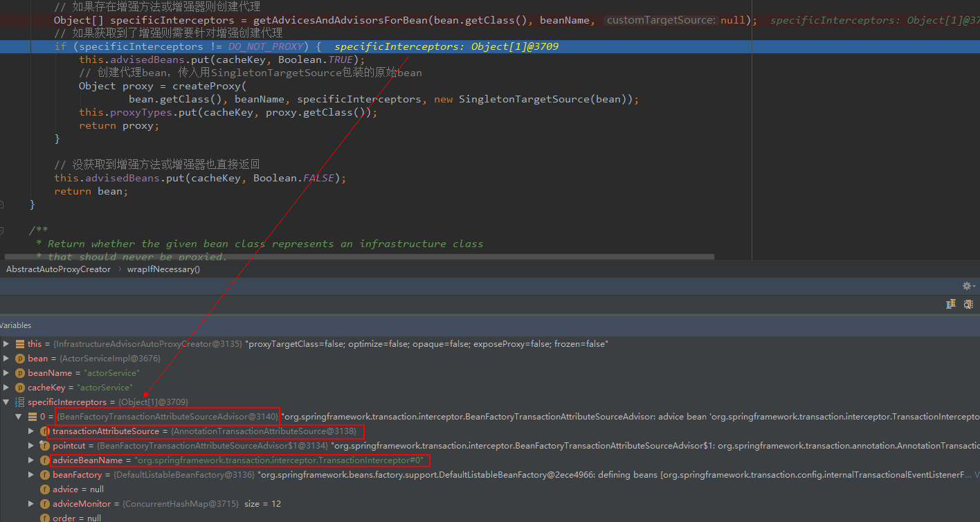Click the createProxy( method call
This screenshot has height=522, width=980.
point(210,86)
